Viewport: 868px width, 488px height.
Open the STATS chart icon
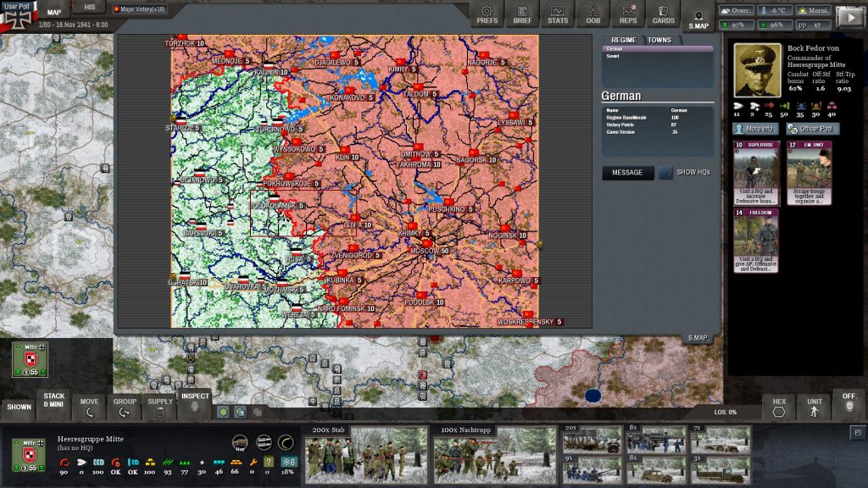click(x=558, y=14)
